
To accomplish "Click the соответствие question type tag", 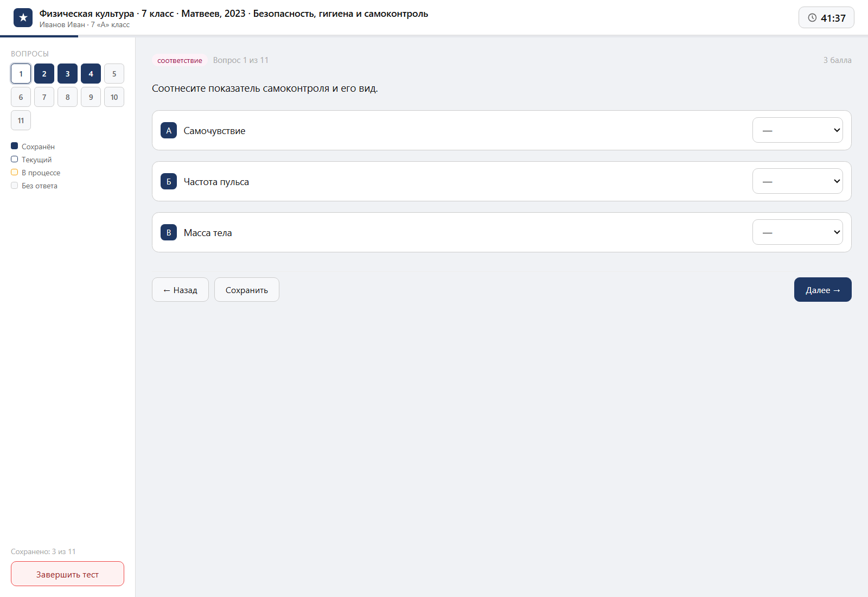I will [180, 60].
